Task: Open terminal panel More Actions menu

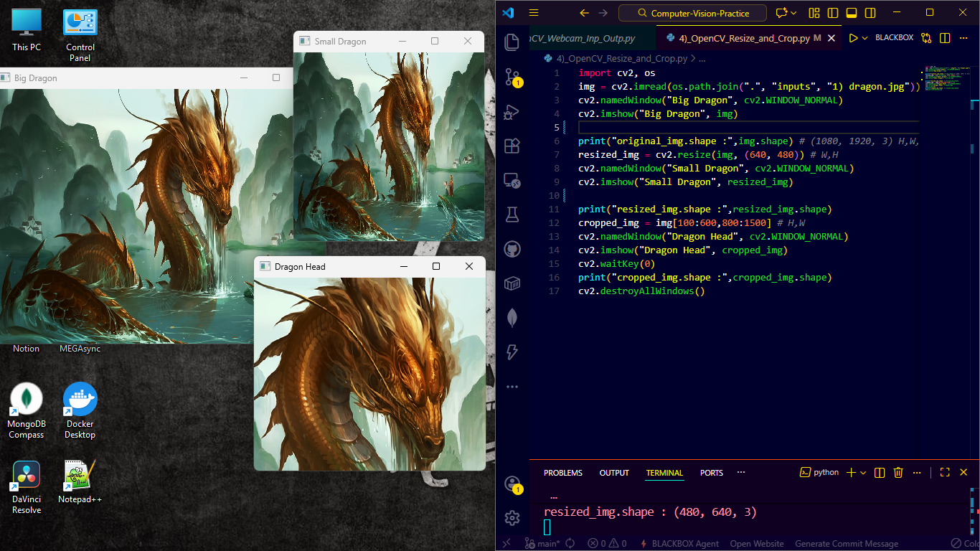Action: click(x=918, y=472)
